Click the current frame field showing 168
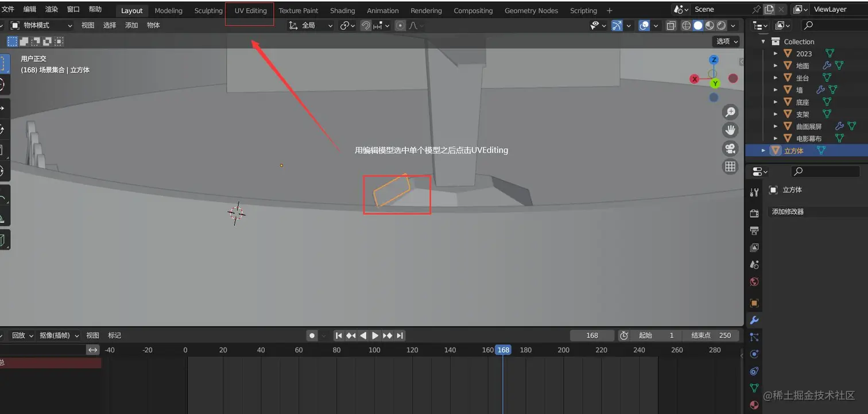This screenshot has width=868, height=414. tap(592, 335)
